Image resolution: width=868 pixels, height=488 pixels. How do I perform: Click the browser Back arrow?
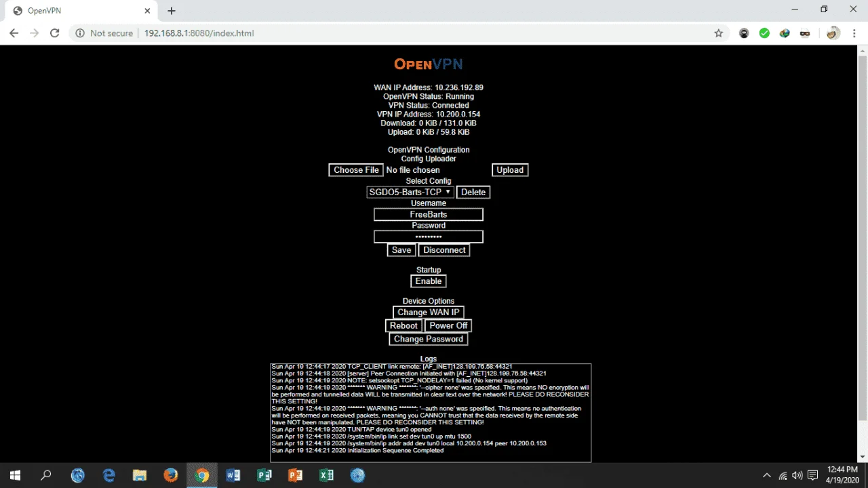point(14,33)
